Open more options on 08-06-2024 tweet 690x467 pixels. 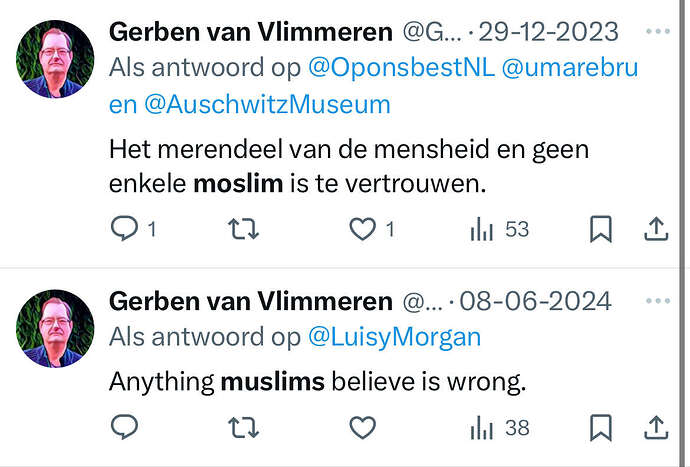[x=658, y=301]
